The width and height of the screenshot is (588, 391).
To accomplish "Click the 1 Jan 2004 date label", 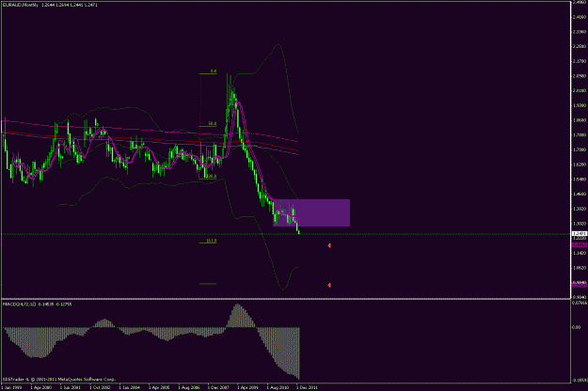I will tap(130, 387).
